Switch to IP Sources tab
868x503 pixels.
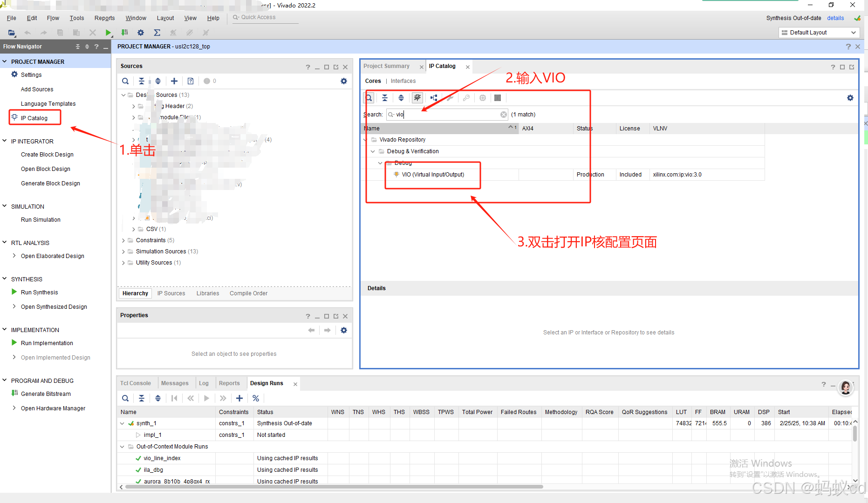click(171, 293)
